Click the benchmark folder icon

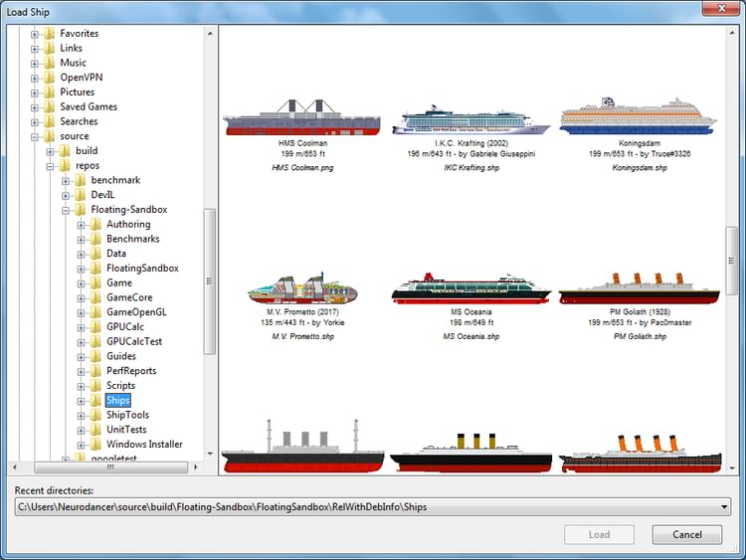[x=81, y=180]
